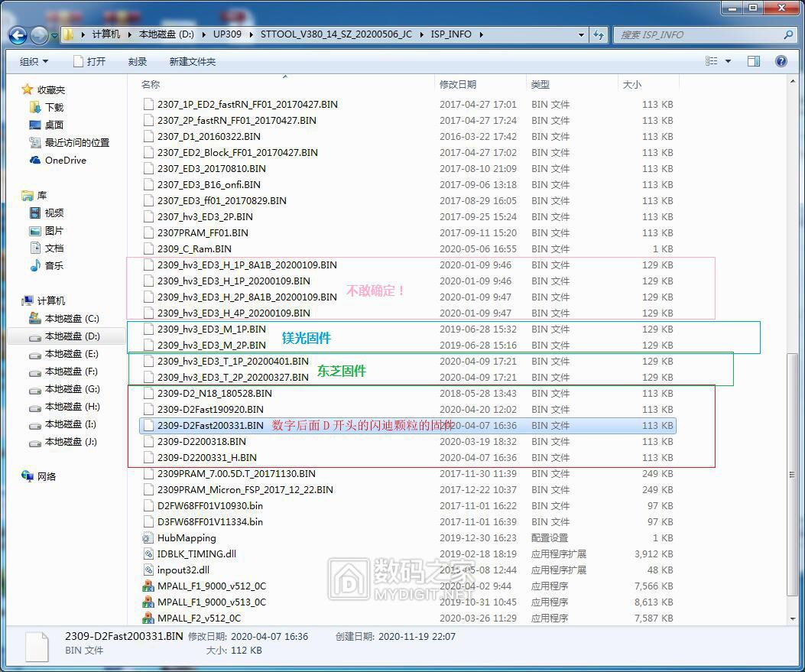Select file 2307PRAM_FF01.BIN

[203, 233]
